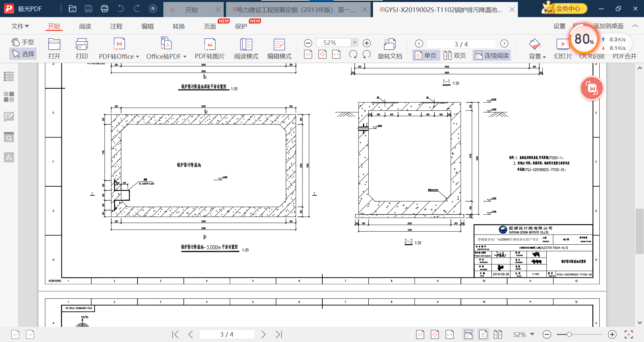Viewport: 644px width, 342px height.
Task: Open the 52% zoom level dropdown in ribbon
Action: 355,43
